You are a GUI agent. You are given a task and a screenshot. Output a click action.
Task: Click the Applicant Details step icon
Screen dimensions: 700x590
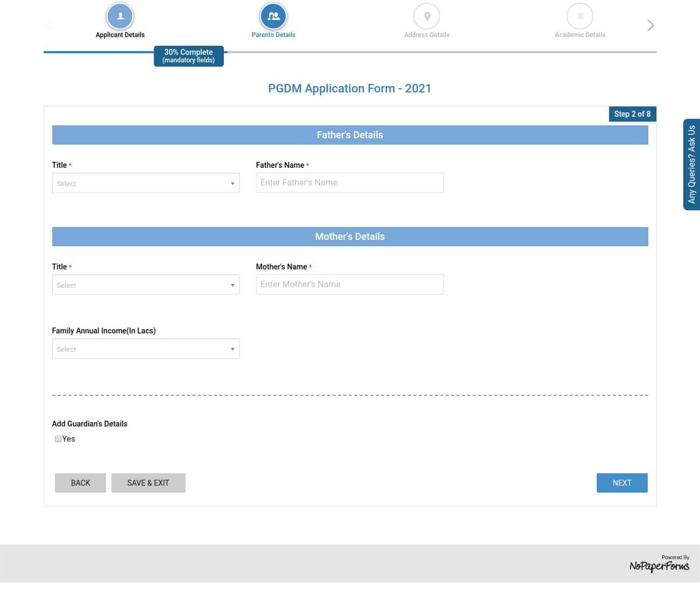point(119,16)
